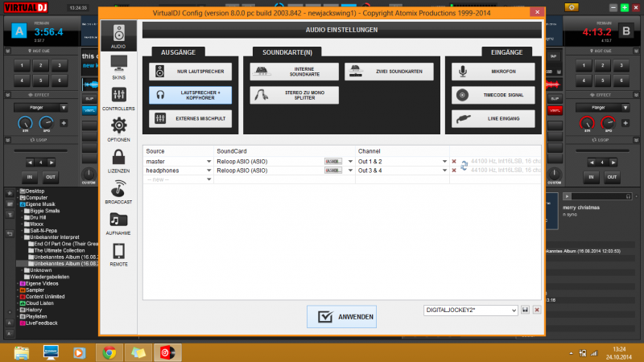Delete the DIGITALJOCKEY2 config preset
644x362 pixels.
point(537,311)
